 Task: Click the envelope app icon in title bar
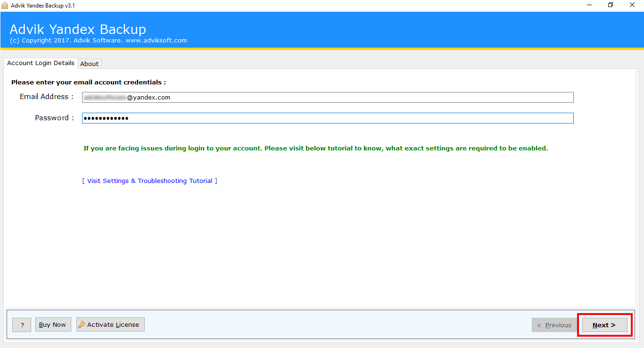pyautogui.click(x=5, y=5)
